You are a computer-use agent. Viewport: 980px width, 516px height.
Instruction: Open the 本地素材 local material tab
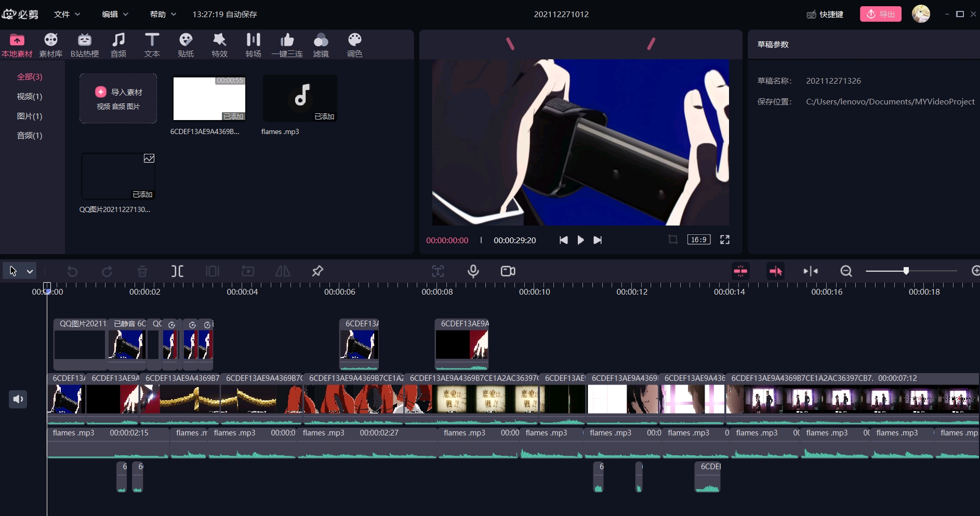(17, 45)
